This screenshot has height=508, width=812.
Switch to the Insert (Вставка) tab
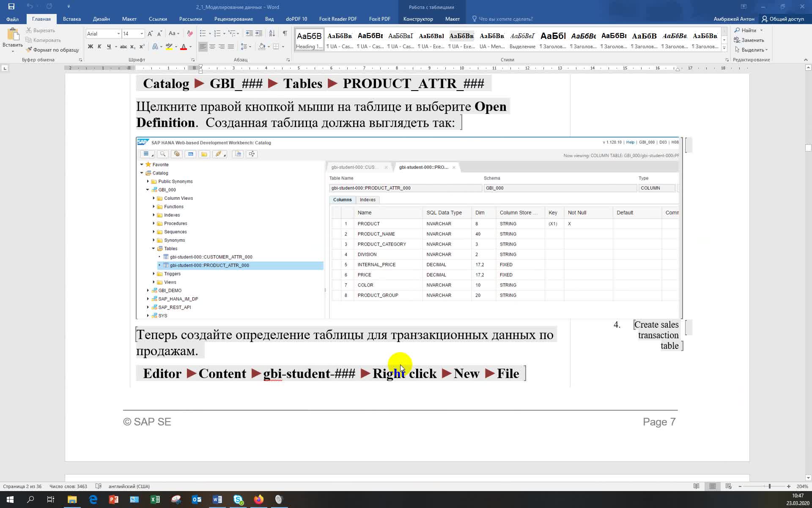[71, 19]
